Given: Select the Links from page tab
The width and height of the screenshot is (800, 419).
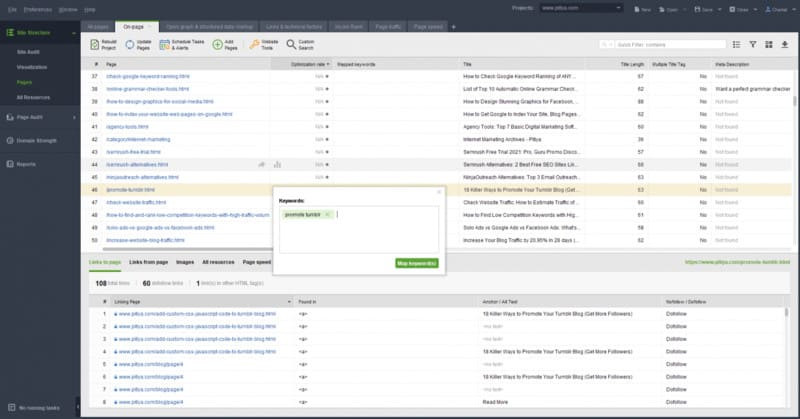Looking at the screenshot, I should (149, 262).
